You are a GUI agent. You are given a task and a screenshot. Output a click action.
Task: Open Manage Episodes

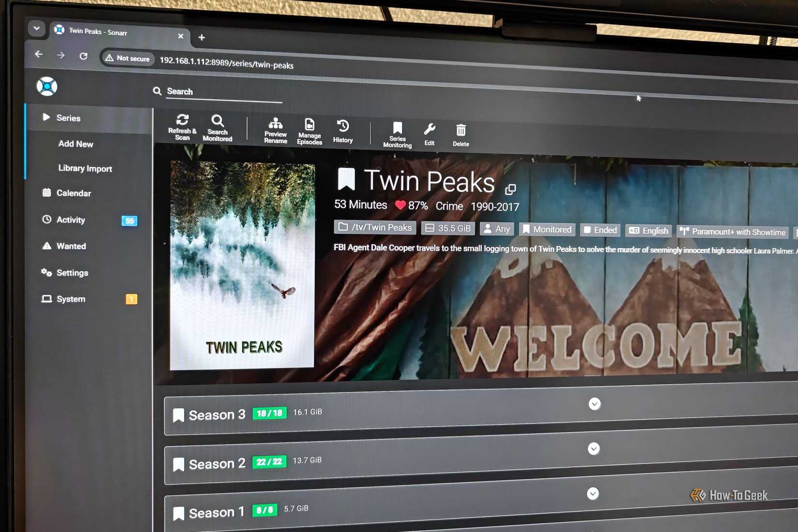[x=310, y=132]
